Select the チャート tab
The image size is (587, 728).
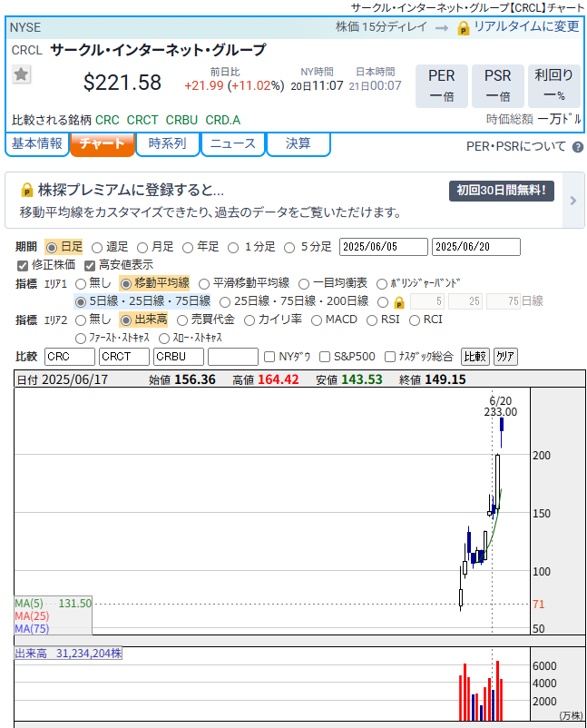click(103, 143)
